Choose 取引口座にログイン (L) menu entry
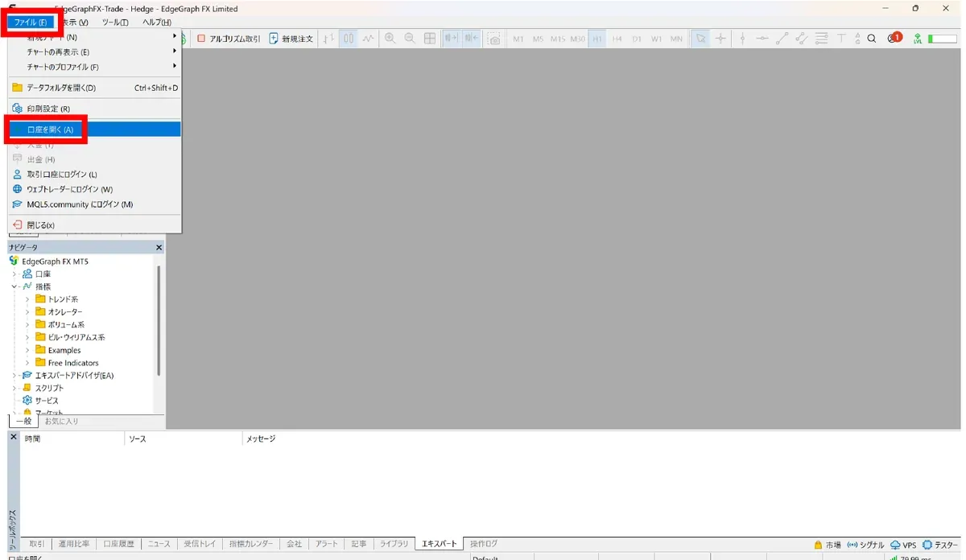Screen dimensions: 966x560 click(94, 175)
